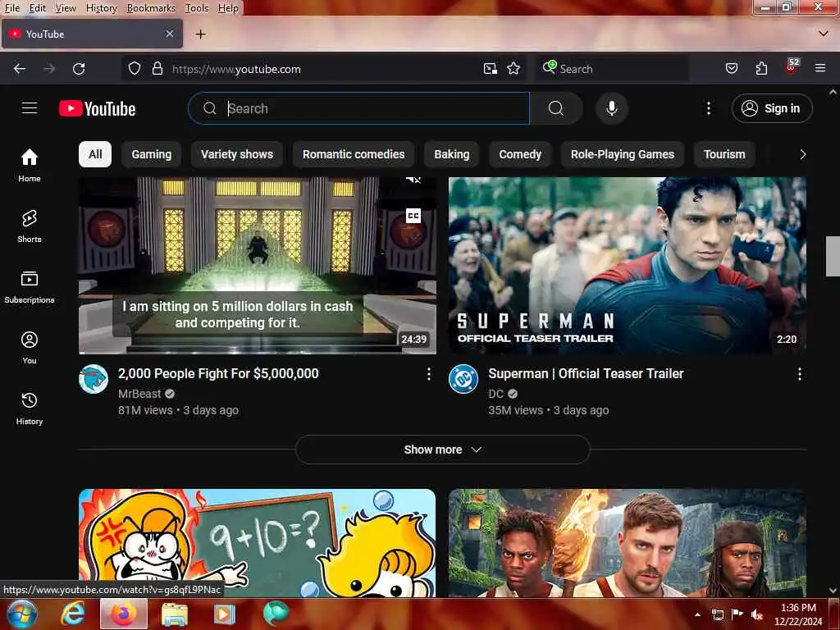Open Firefox application menu
840x630 pixels.
(820, 68)
